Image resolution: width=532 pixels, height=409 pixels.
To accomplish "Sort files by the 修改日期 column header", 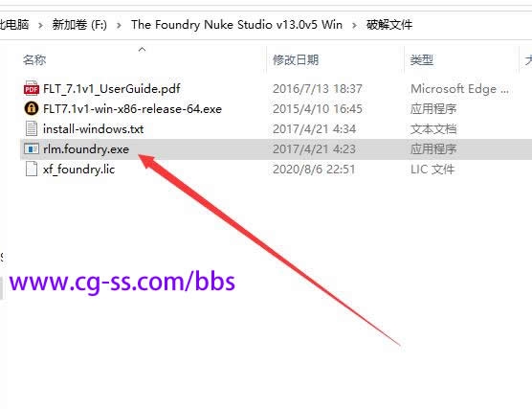I will point(296,60).
